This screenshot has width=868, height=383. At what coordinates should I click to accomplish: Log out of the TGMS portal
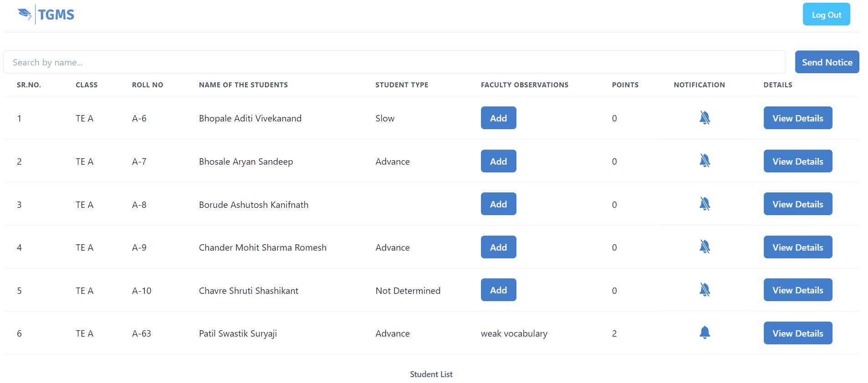point(826,14)
